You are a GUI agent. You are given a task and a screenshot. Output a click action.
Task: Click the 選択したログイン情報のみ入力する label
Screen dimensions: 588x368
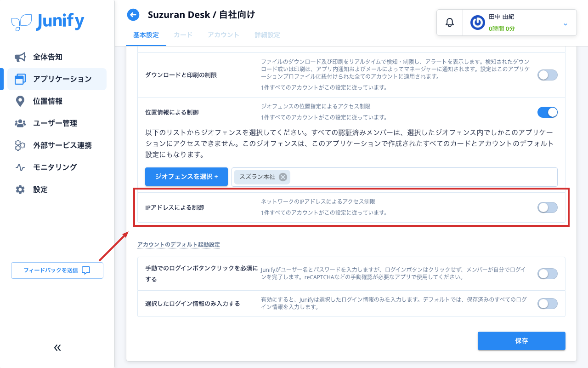(192, 304)
